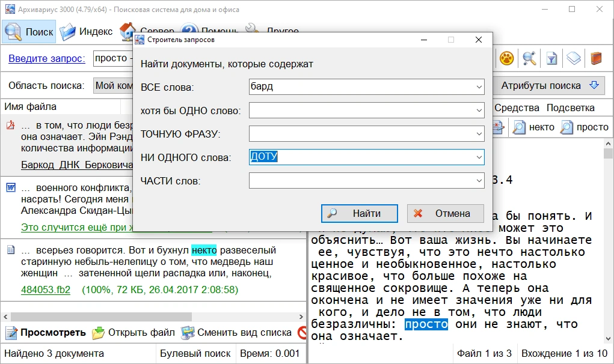Click the magnifier icon on Найти button
614x364 pixels.
(x=332, y=213)
